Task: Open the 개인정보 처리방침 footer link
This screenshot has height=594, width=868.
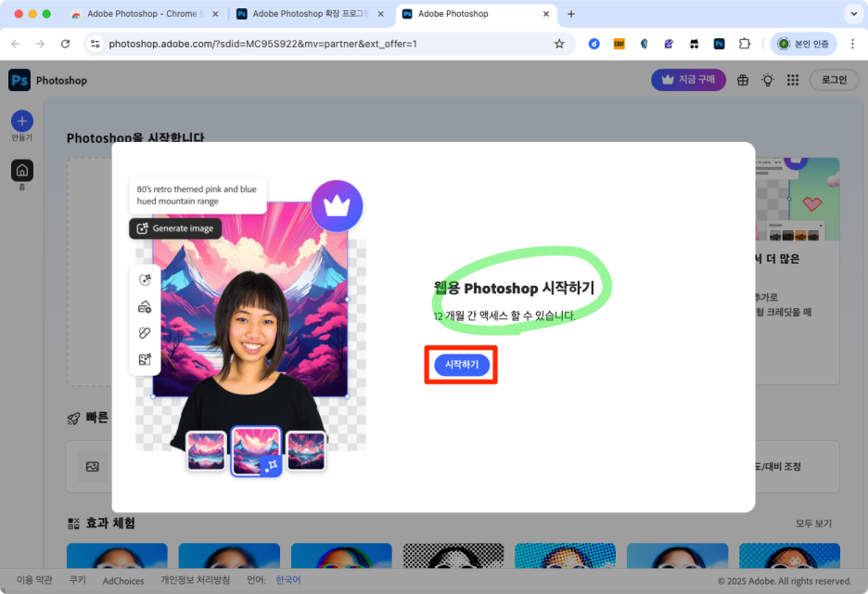Action: (x=196, y=580)
